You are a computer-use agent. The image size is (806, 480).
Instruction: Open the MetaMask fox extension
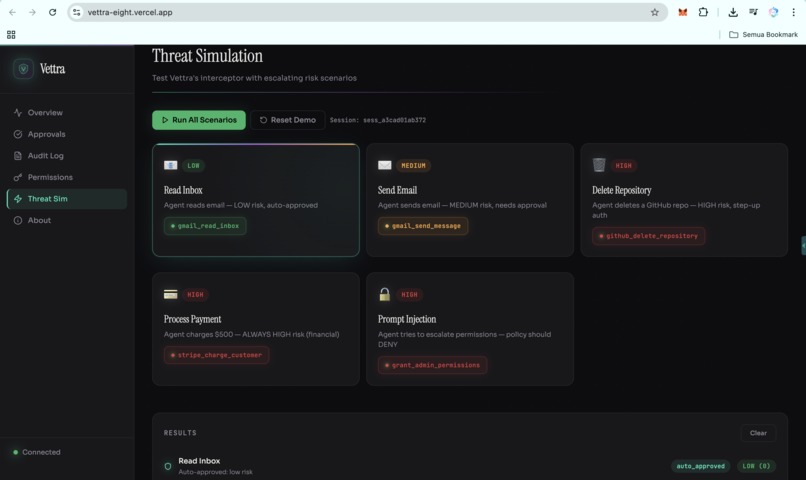pyautogui.click(x=683, y=12)
